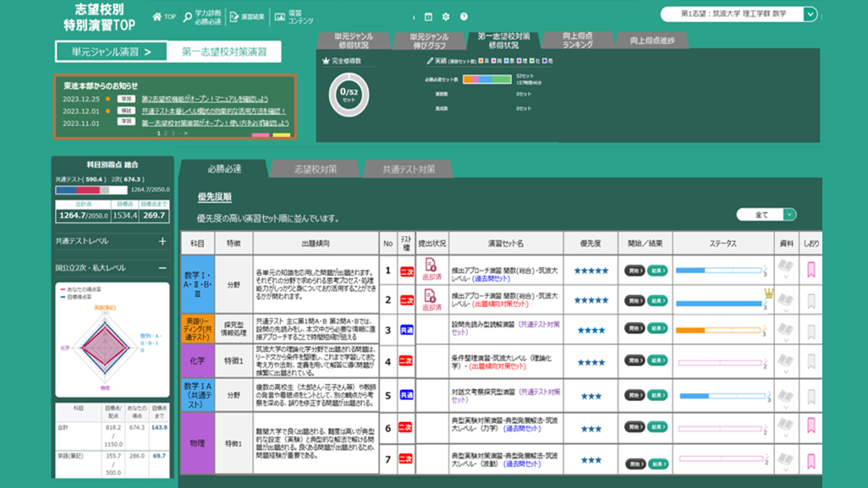
Task: Click the status progress bar in row 1
Action: [x=718, y=271]
